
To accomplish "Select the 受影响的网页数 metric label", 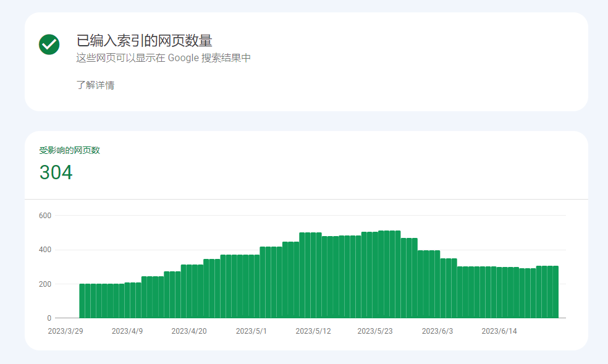I will (x=69, y=150).
